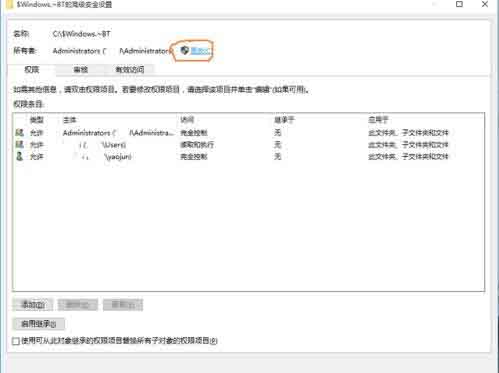
Task: Select the Administrators row group icon
Action: [20, 133]
